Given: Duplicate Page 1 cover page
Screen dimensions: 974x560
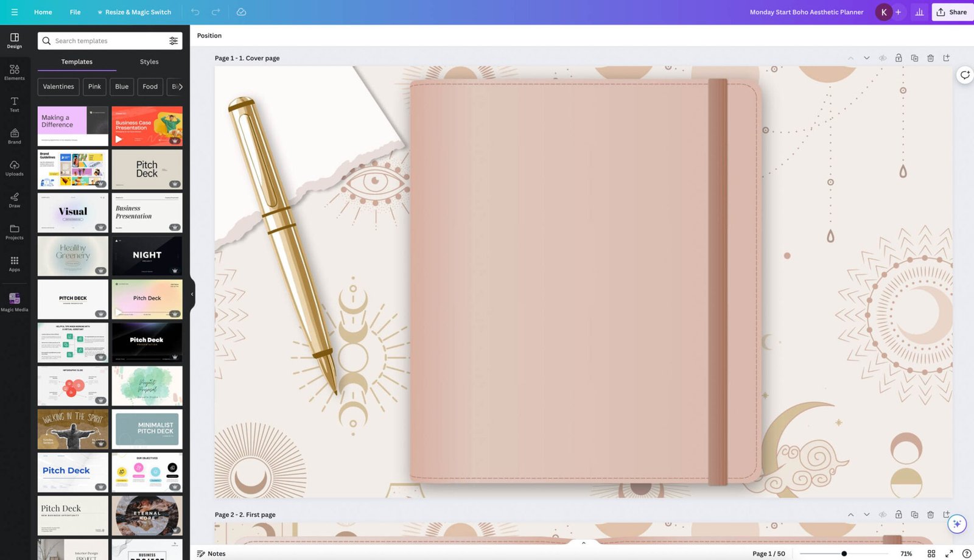Looking at the screenshot, I should click(914, 58).
